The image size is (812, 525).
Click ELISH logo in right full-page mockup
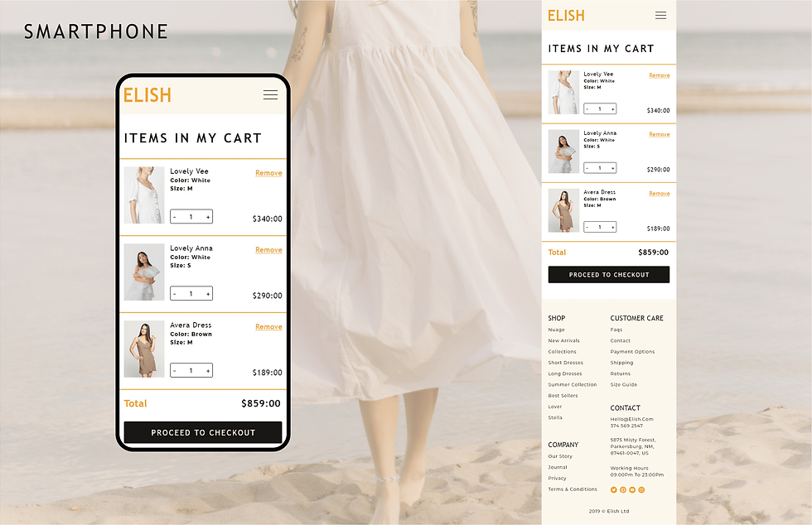click(566, 16)
